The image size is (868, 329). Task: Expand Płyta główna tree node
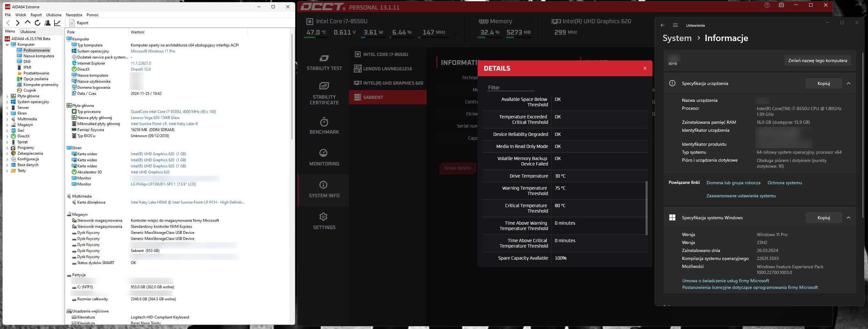pyautogui.click(x=7, y=96)
